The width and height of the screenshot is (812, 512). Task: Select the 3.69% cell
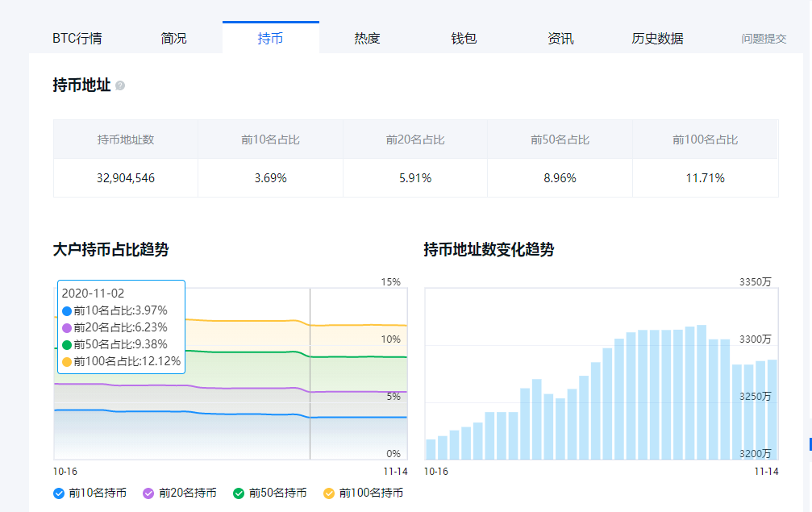[270, 178]
